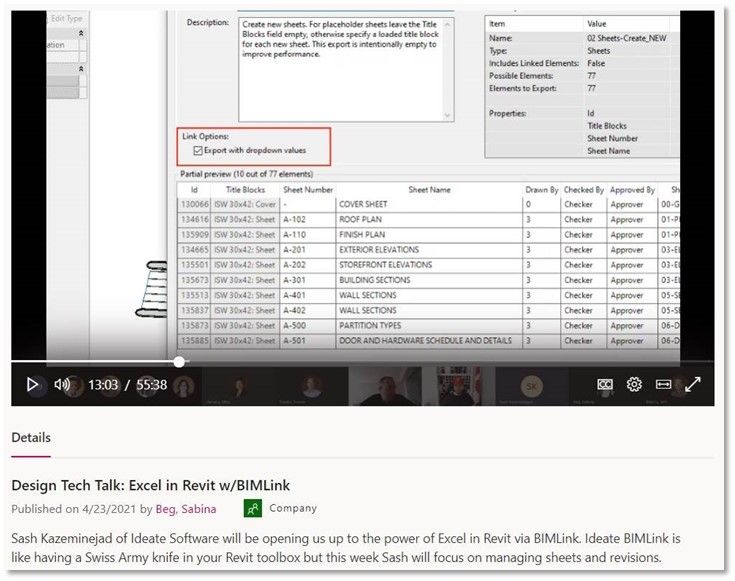The image size is (735, 581).
Task: Enter fullscreen mode
Action: [693, 385]
